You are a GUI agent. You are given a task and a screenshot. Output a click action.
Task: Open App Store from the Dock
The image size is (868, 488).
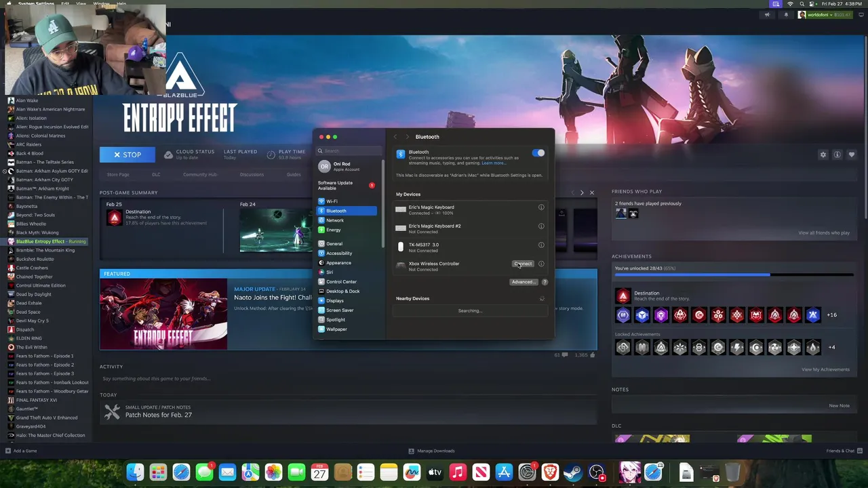pos(504,472)
